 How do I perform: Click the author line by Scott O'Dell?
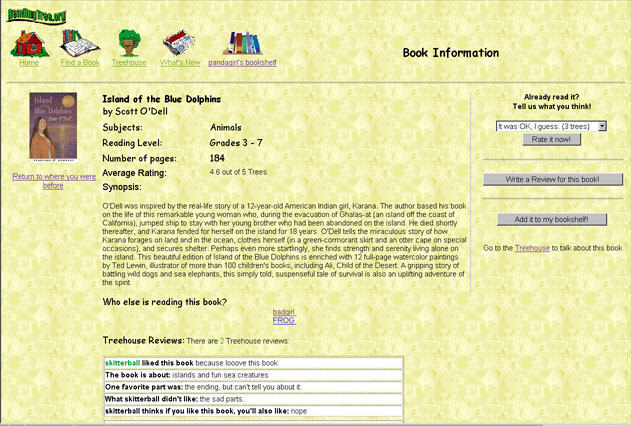pyautogui.click(x=135, y=111)
